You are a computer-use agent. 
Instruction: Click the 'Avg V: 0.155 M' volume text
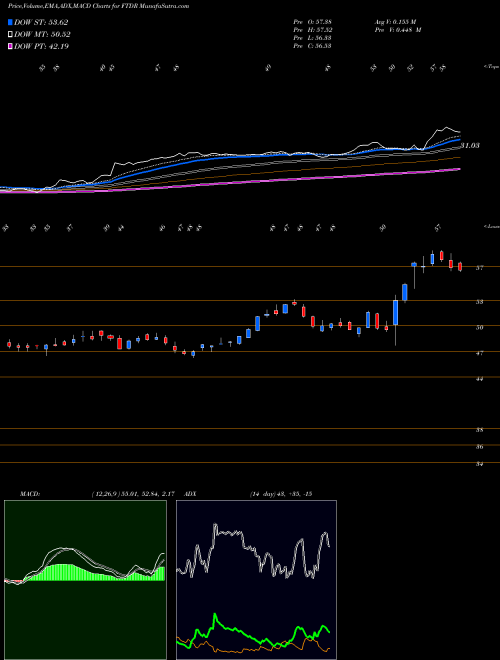tap(395, 22)
